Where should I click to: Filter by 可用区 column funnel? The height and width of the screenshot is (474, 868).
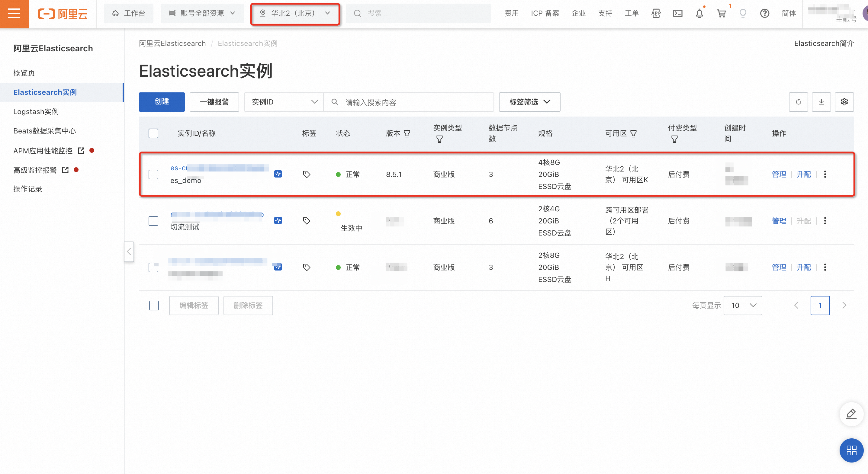[633, 134]
